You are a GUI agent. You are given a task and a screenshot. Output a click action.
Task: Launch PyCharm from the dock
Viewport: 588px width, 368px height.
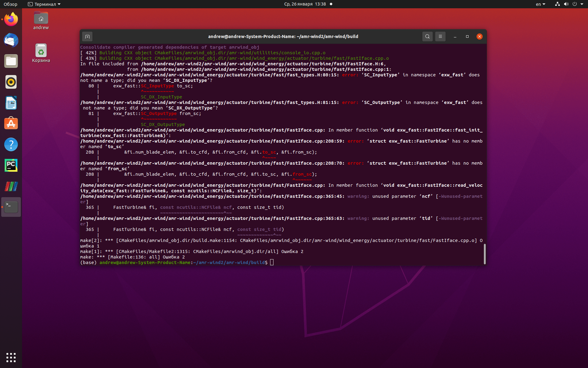click(x=11, y=166)
